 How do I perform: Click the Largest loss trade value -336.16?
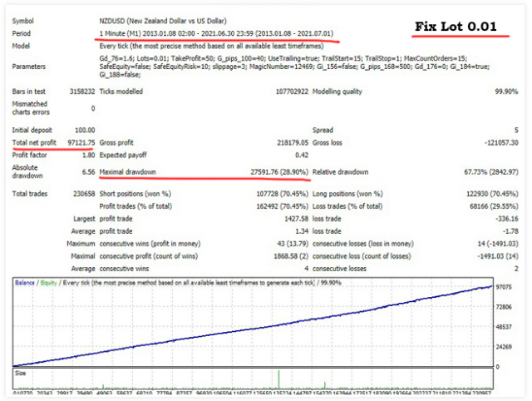point(506,219)
